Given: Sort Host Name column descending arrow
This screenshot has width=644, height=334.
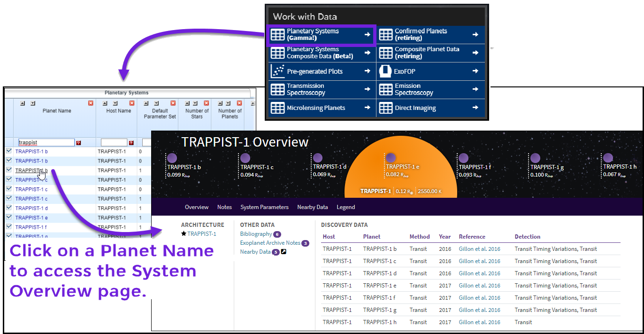Looking at the screenshot, I should coord(114,103).
